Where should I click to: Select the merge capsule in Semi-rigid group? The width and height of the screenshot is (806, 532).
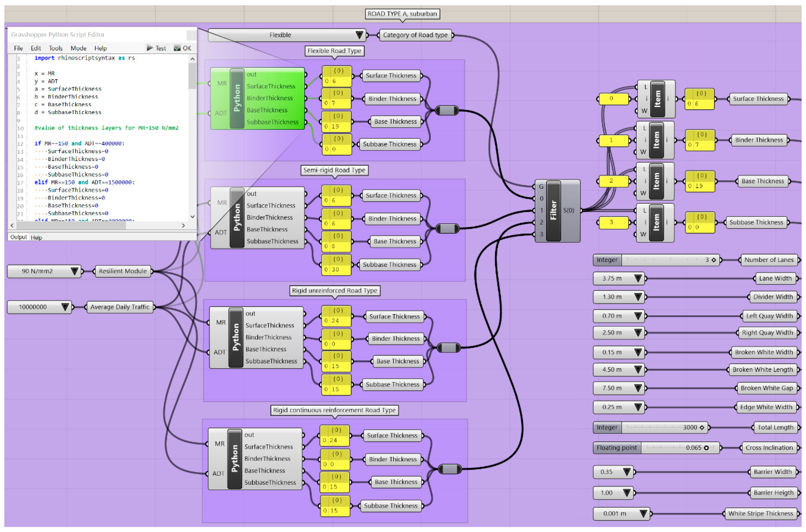point(447,229)
